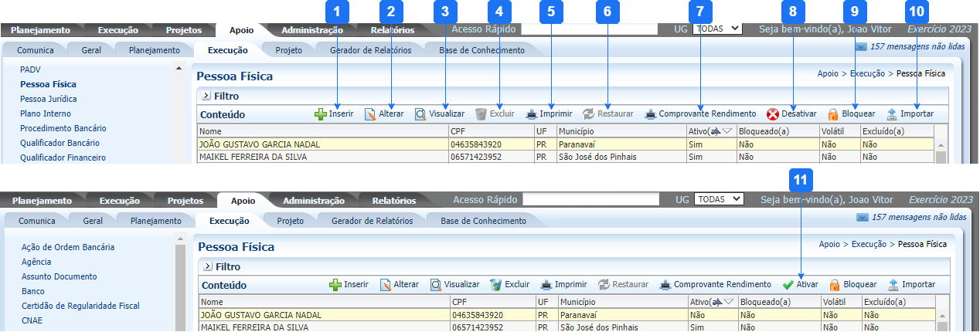980x332 pixels.
Task: Open the UG dropdown in the upper header
Action: [x=717, y=29]
